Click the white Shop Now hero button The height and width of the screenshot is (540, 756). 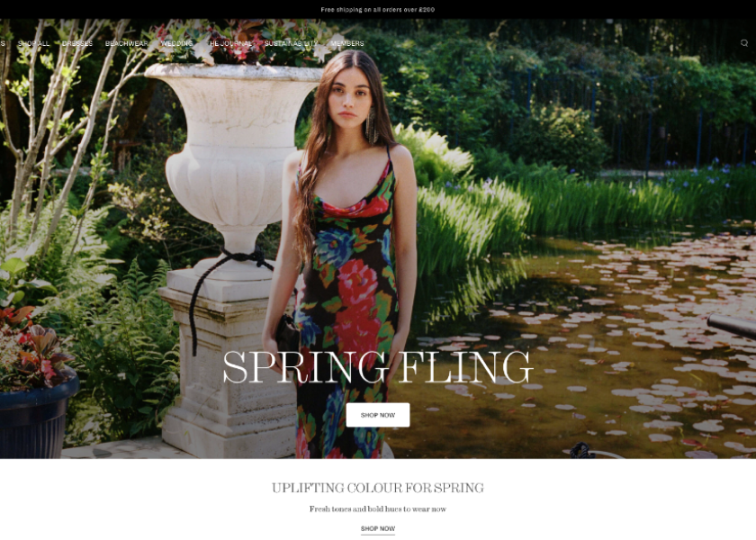click(x=377, y=415)
